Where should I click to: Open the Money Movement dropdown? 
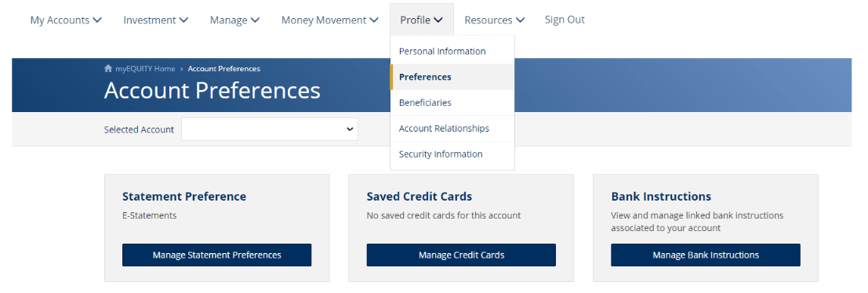(x=330, y=20)
